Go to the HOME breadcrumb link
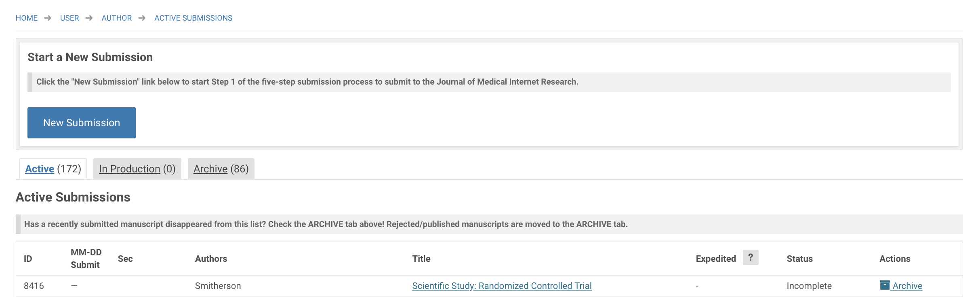The height and width of the screenshot is (297, 980). (27, 18)
